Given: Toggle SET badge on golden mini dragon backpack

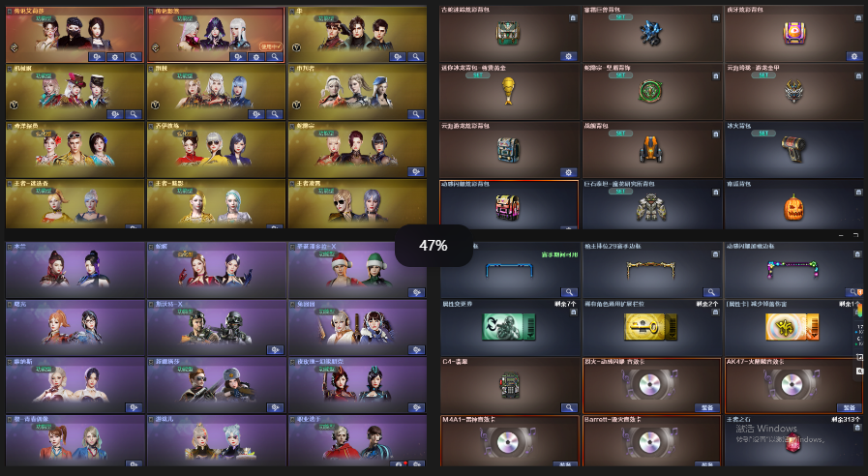Looking at the screenshot, I should point(478,75).
